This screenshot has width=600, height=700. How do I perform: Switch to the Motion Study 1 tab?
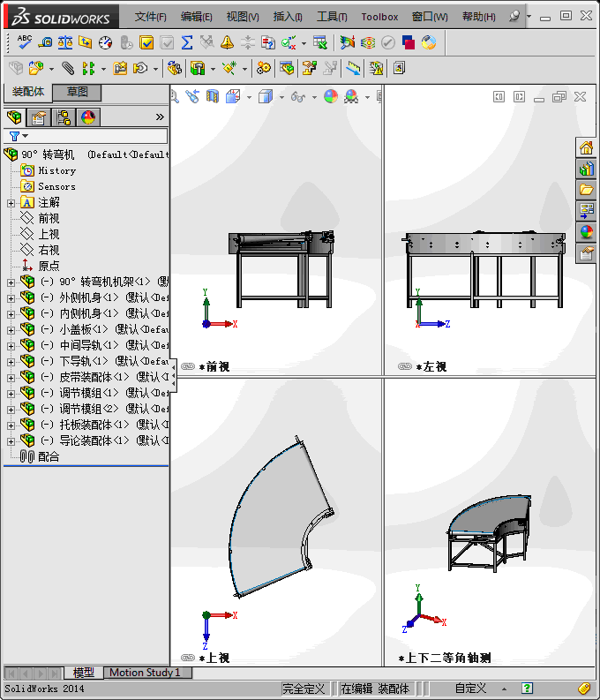point(147,673)
